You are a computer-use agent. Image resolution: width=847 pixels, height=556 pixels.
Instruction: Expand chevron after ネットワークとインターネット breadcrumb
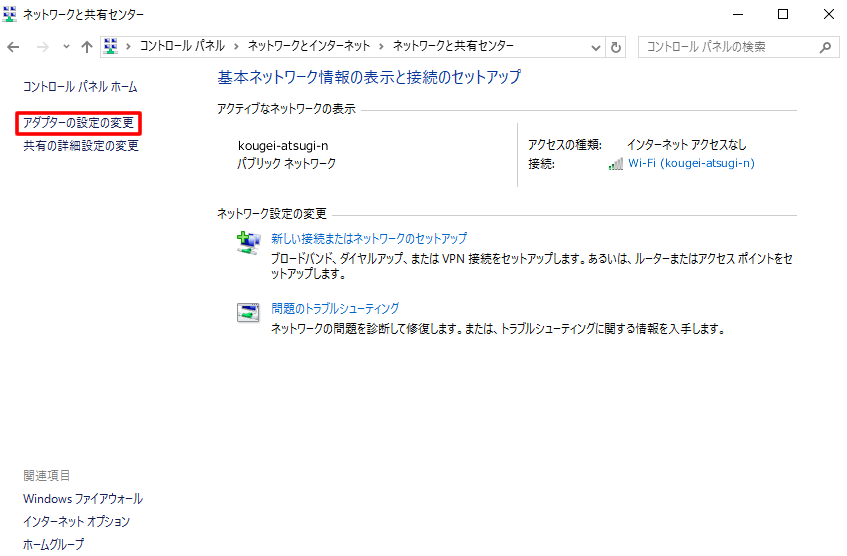pyautogui.click(x=381, y=46)
